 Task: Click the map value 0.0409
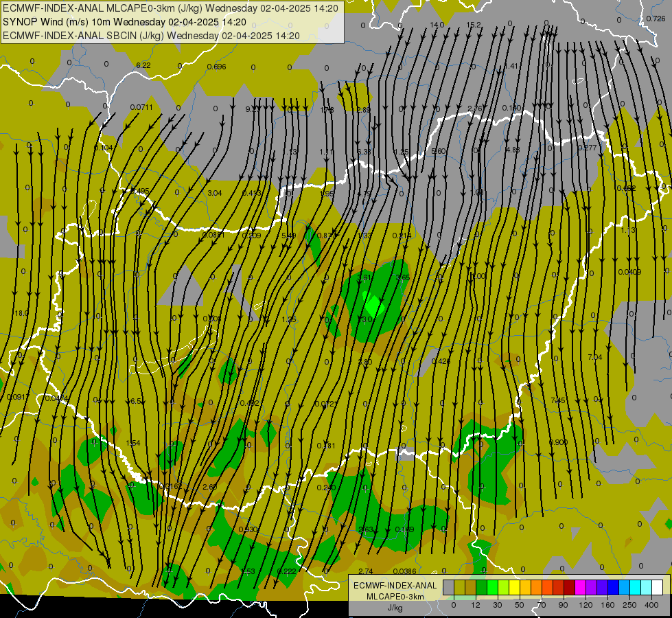tap(629, 271)
